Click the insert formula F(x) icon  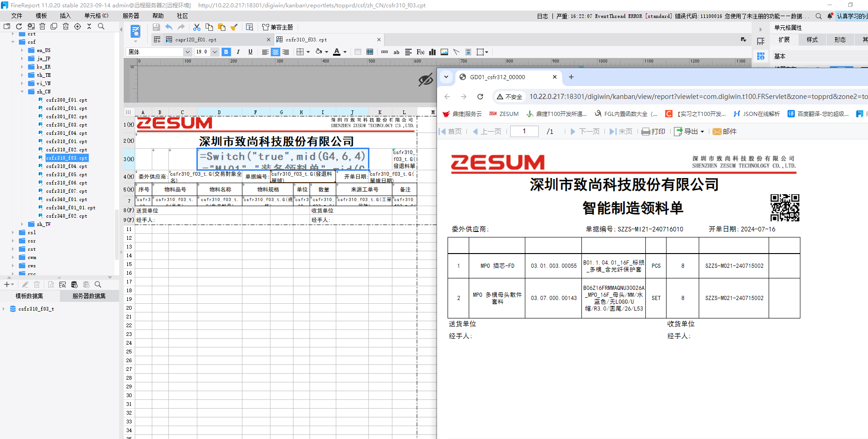(420, 52)
